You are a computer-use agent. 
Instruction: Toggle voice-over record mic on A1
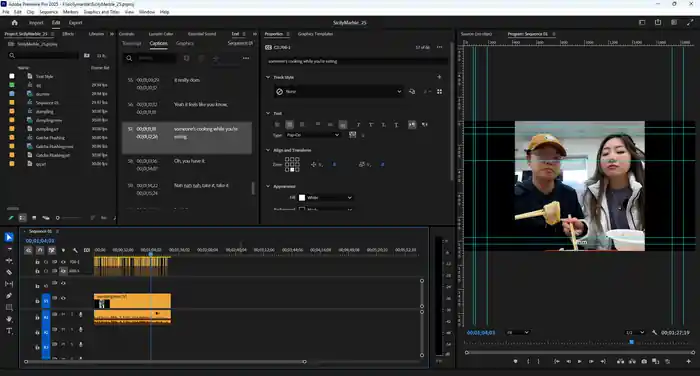(x=81, y=314)
